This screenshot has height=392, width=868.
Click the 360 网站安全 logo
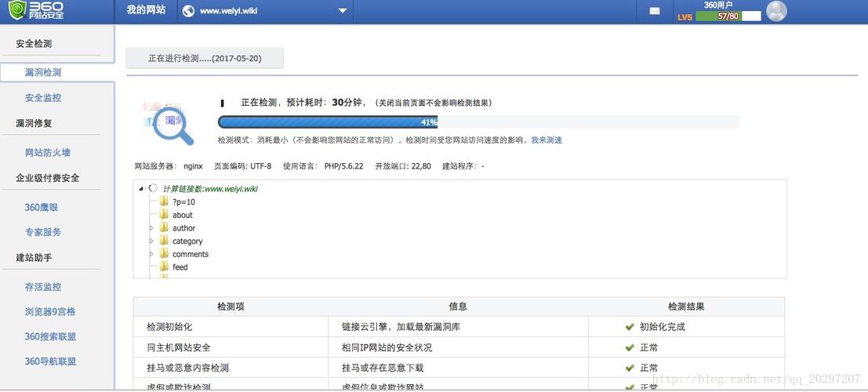click(37, 10)
